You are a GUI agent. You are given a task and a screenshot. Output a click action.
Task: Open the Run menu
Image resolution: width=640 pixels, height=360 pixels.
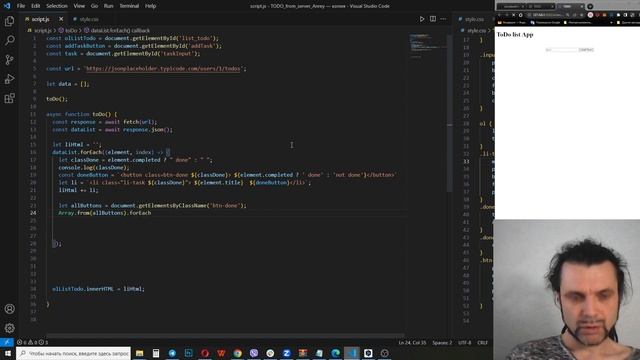point(109,6)
